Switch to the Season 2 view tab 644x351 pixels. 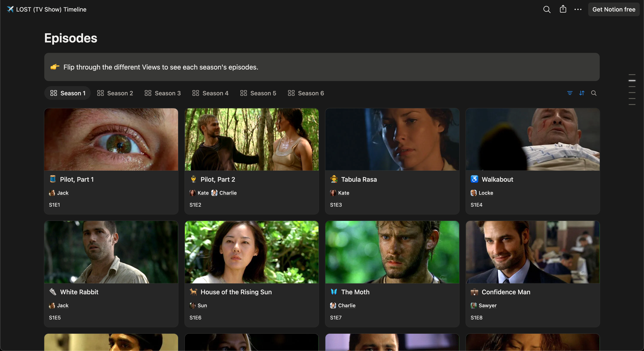[x=115, y=93]
